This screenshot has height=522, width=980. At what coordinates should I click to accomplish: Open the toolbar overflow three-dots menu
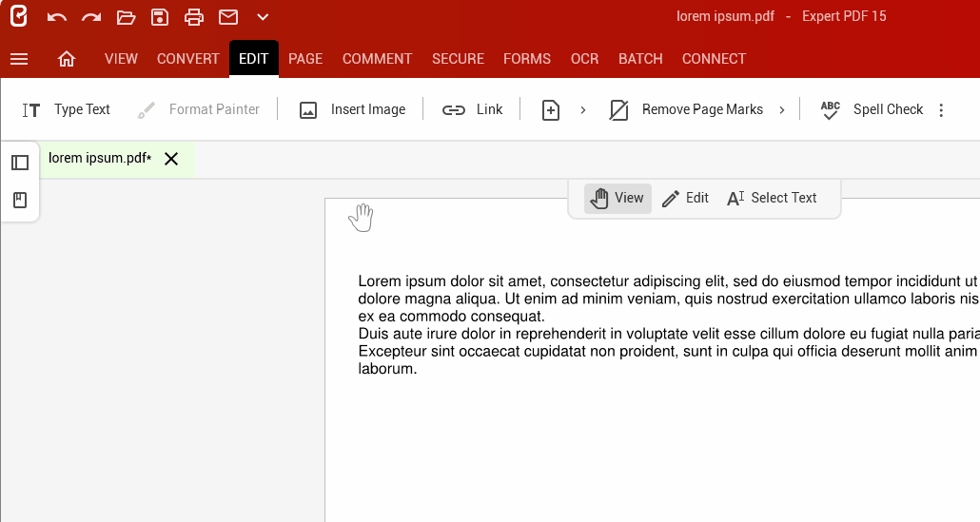coord(941,110)
